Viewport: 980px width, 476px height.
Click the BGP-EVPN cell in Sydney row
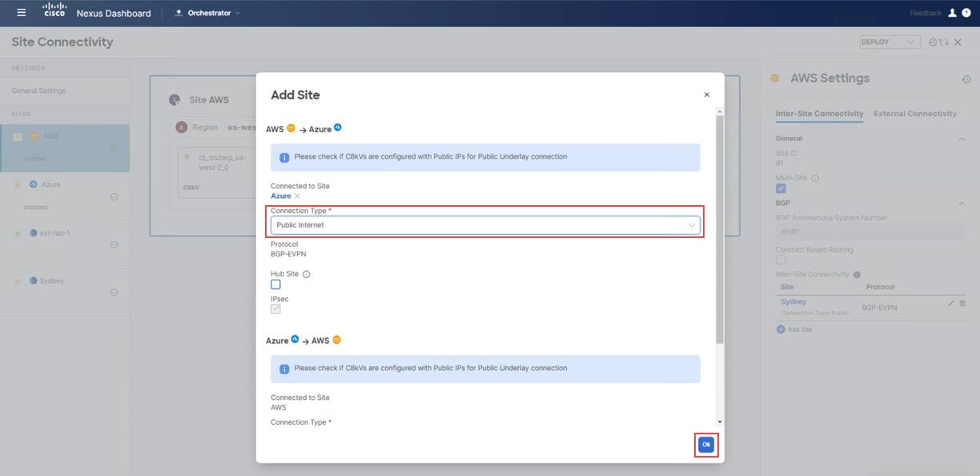[x=881, y=307]
